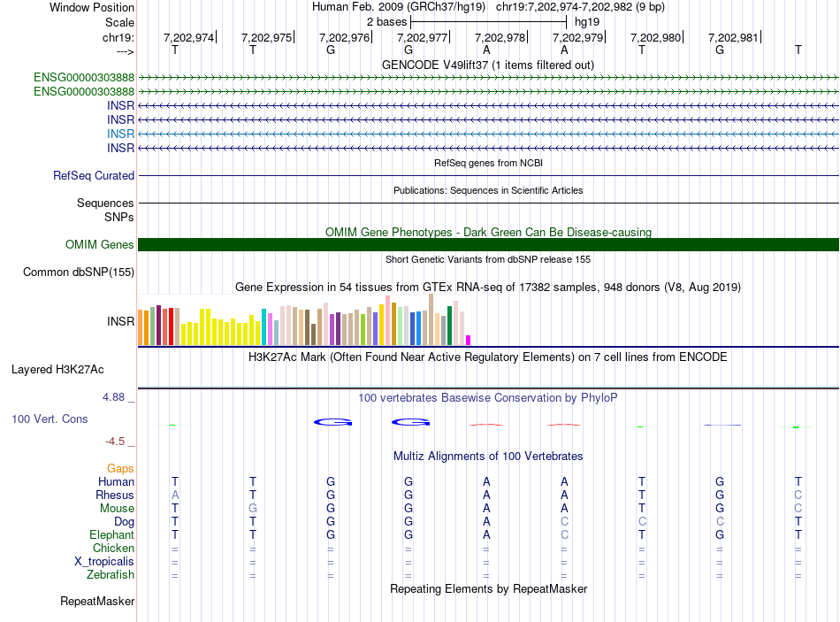The height and width of the screenshot is (622, 840).
Task: Click the "2 bases" scale bar
Action: click(x=488, y=20)
